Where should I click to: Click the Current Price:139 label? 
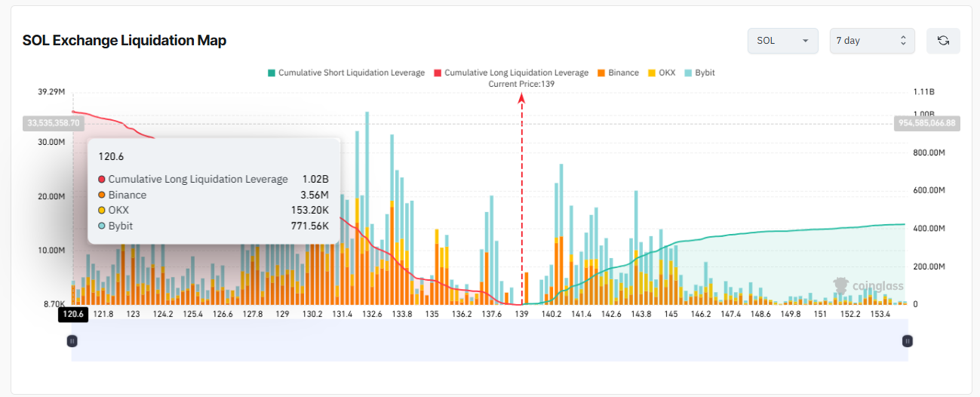(521, 84)
